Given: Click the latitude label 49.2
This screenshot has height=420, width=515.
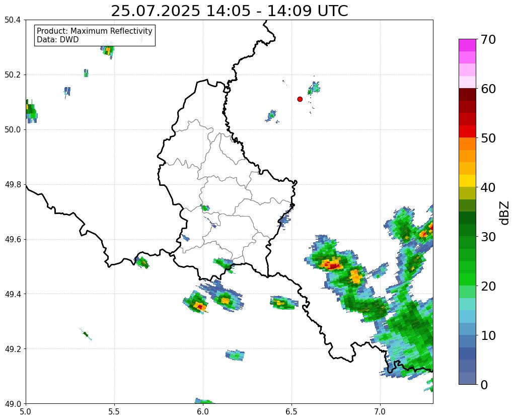Looking at the screenshot, I should coord(13,349).
